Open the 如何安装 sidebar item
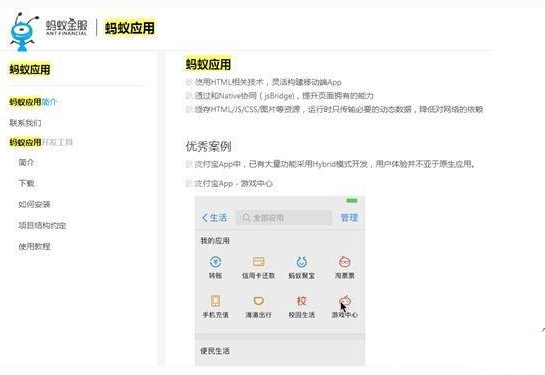 [34, 204]
